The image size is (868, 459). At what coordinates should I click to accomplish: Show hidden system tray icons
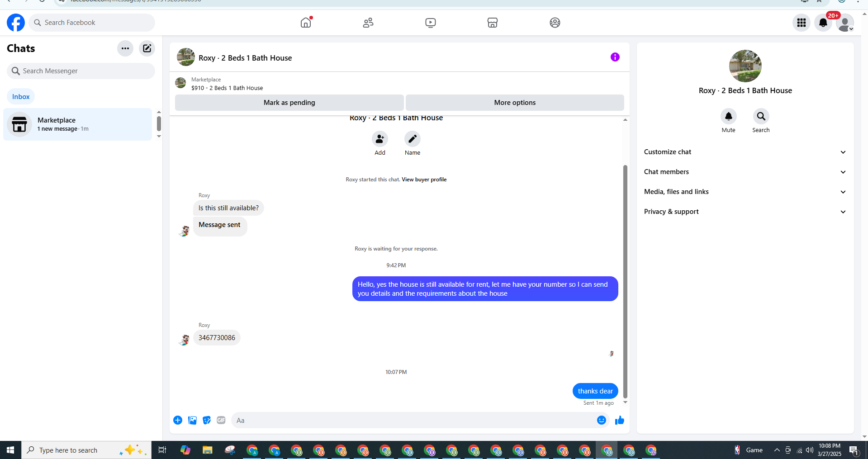pyautogui.click(x=777, y=450)
